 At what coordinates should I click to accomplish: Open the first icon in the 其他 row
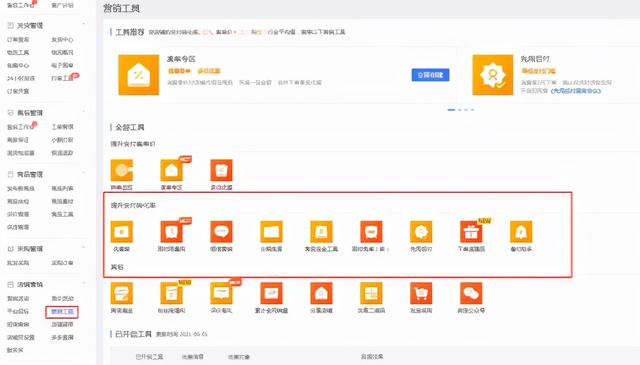(x=122, y=293)
